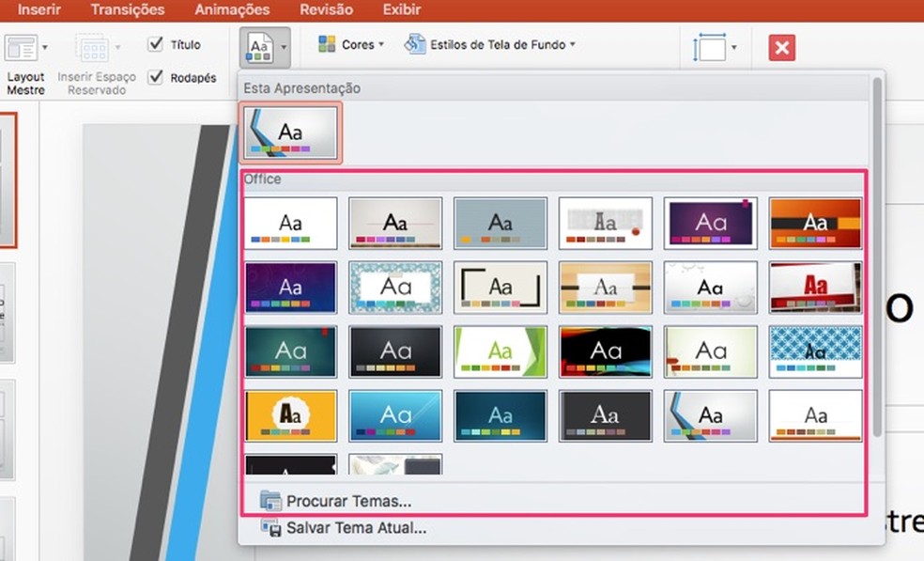
Task: Open the slide size dropdown arrow
Action: click(x=733, y=48)
